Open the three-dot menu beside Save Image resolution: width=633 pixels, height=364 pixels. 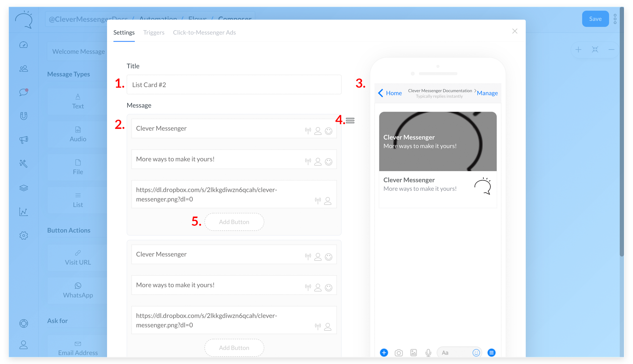coord(615,19)
